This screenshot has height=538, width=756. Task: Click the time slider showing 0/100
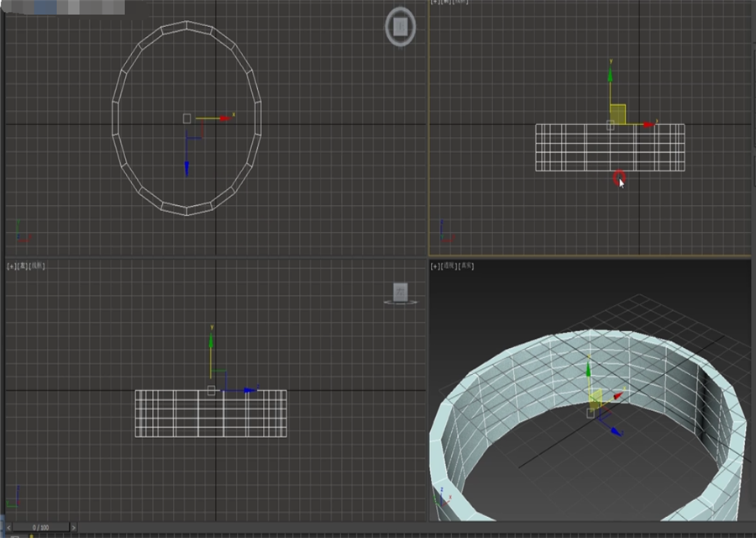point(40,526)
